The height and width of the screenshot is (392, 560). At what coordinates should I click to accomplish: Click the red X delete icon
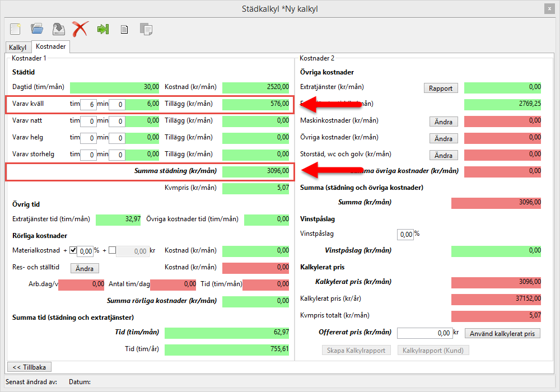80,29
